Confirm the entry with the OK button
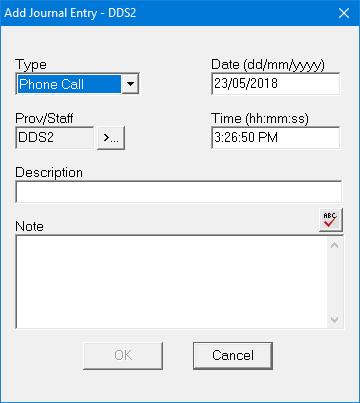 click(123, 356)
